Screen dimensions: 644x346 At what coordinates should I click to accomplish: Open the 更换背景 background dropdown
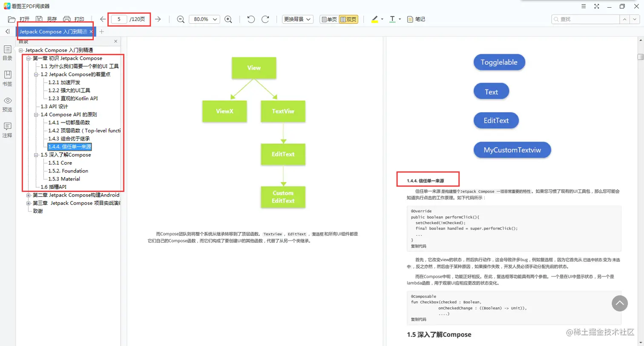click(x=298, y=19)
